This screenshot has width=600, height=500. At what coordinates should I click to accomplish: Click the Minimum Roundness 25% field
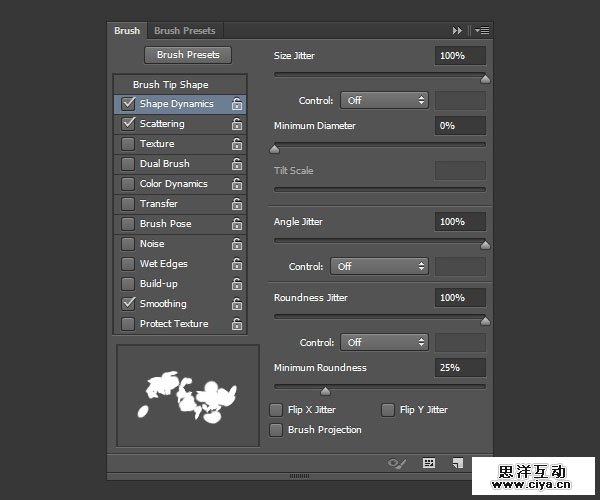pos(460,368)
